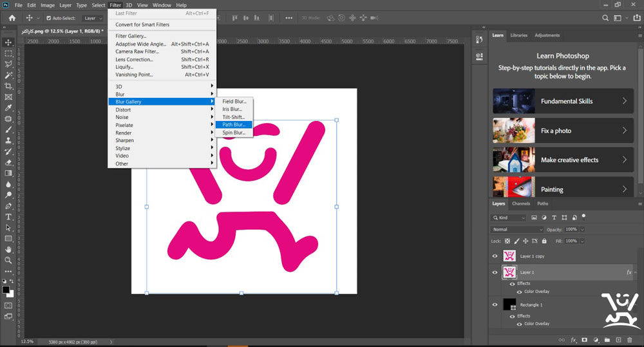Select the Frame tool

8,97
